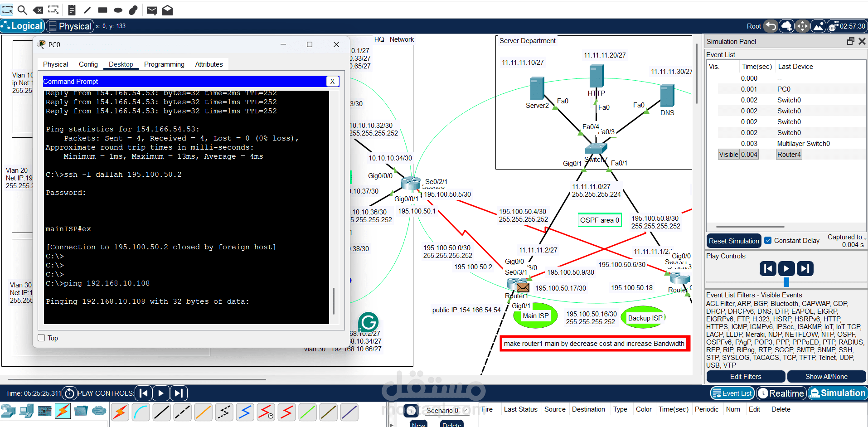This screenshot has width=868, height=427.
Task: Click Command Prompt vertical scrollbar thumb
Action: [x=334, y=301]
